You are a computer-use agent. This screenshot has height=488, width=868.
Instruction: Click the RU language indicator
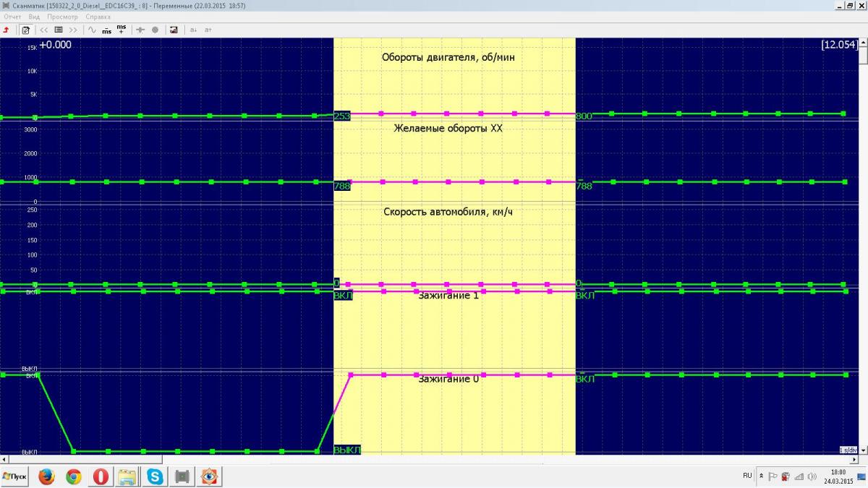tap(746, 476)
